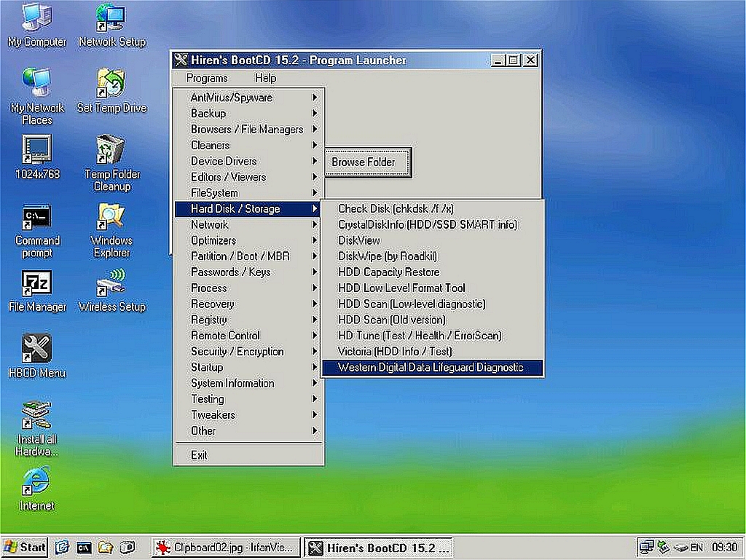Select the highlighted Hard Disk / Storage entry
Image resolution: width=746 pixels, height=560 pixels.
[249, 209]
